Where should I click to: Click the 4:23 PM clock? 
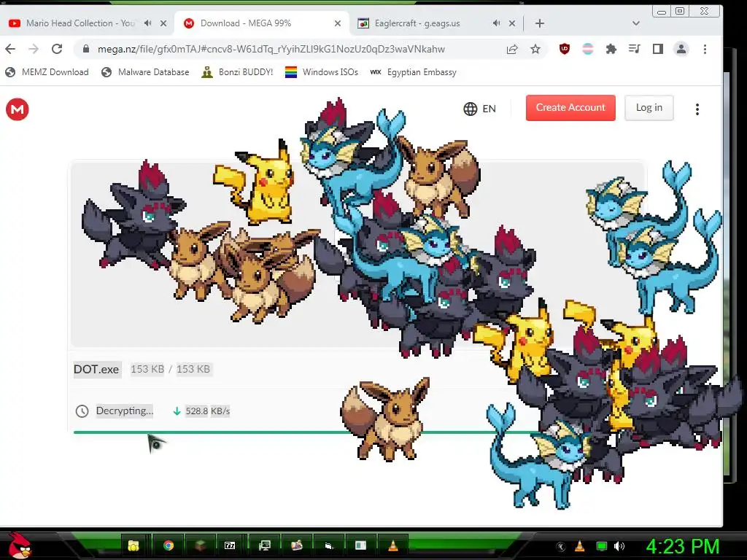coord(682,546)
